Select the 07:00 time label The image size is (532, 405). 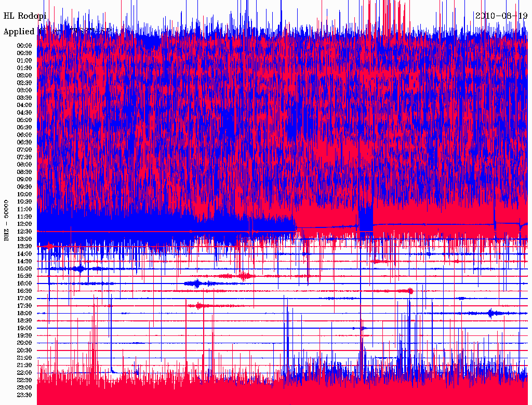click(24, 150)
